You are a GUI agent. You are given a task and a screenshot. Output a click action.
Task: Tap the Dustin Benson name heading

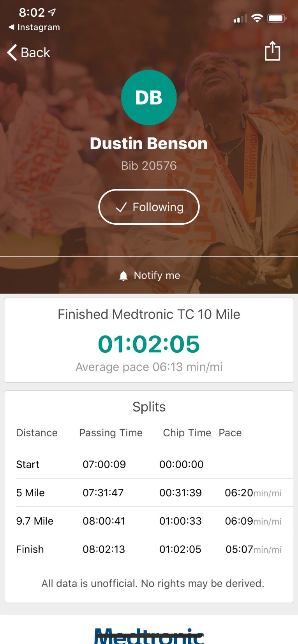pos(149,143)
